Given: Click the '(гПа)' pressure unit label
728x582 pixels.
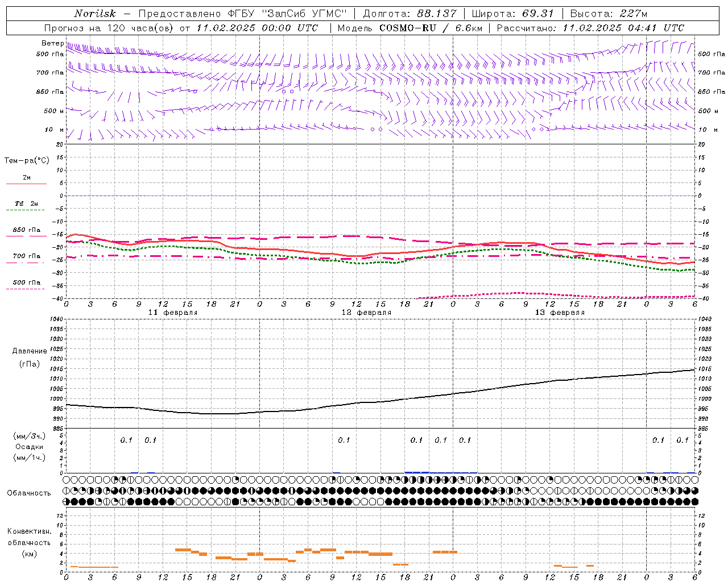Looking at the screenshot, I should 30,364.
